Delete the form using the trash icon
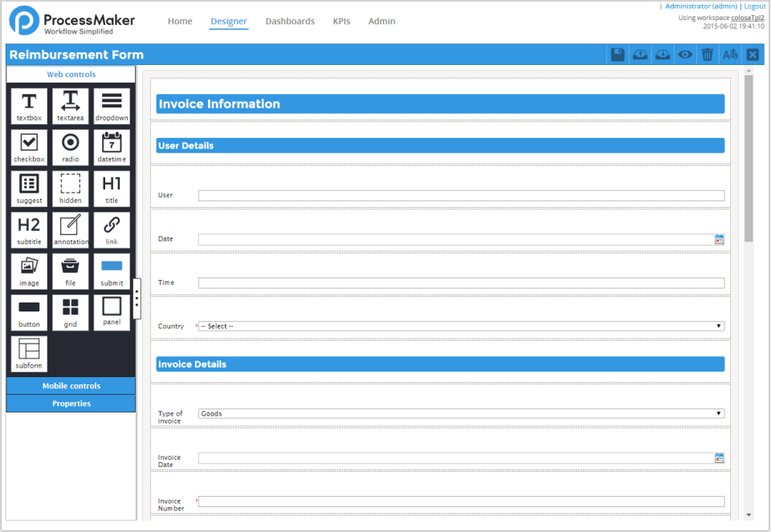 click(x=707, y=54)
